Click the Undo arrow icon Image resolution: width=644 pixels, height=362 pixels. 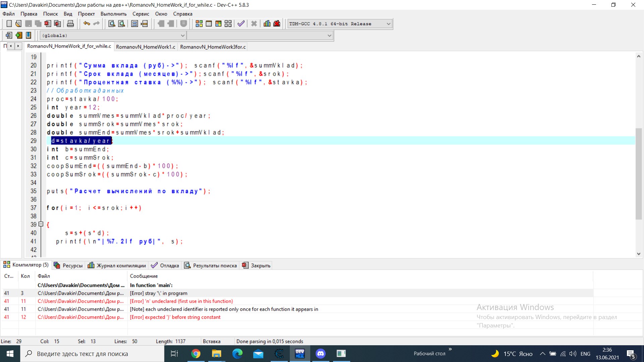87,24
